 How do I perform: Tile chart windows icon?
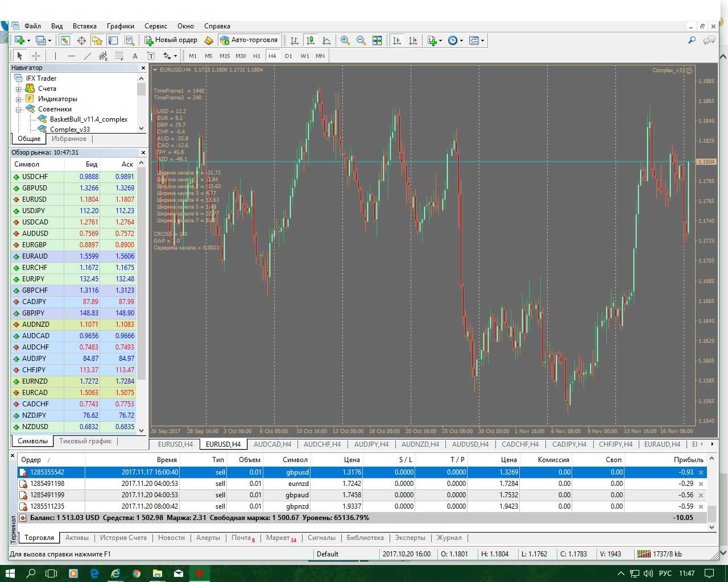click(377, 40)
